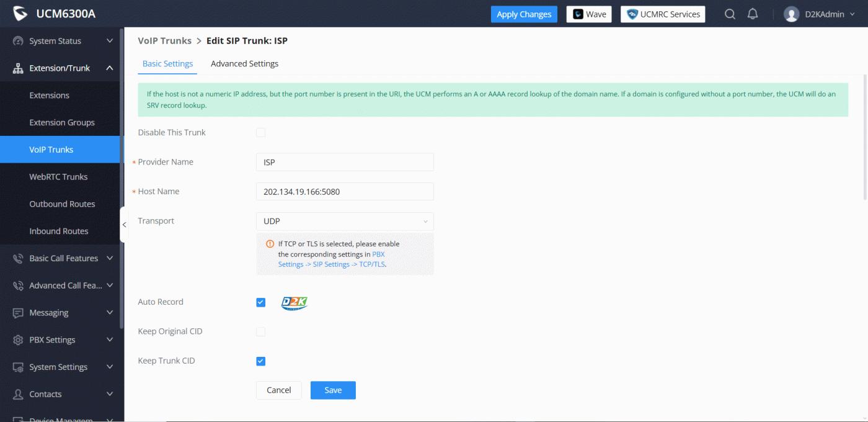Open the Transport UDP dropdown
Viewport: 868px width, 422px height.
344,222
